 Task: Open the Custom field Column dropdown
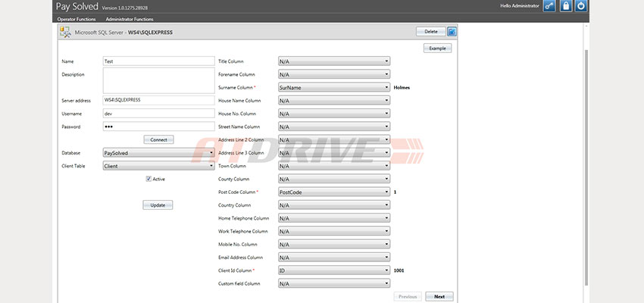[x=334, y=283]
